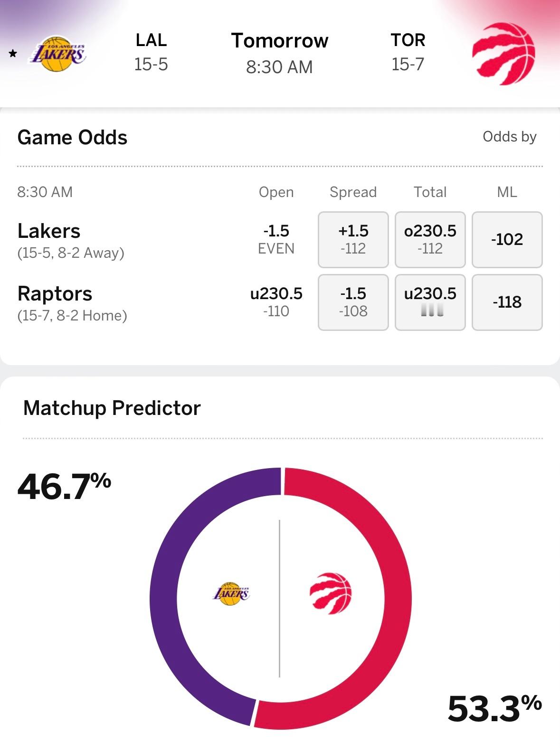Tap the Tomorrow 8:30 AM game time
Viewport: 560px width, 753px height.
coord(280,53)
